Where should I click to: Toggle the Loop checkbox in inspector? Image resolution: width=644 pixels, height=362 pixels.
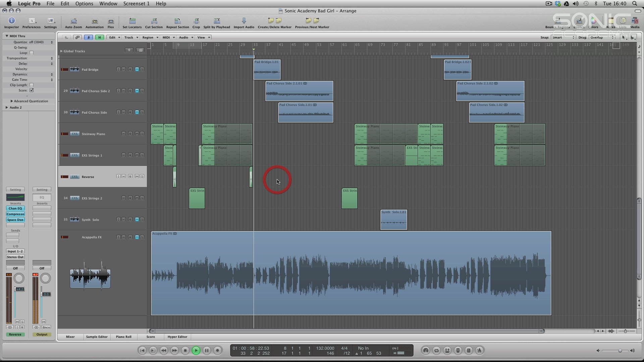pyautogui.click(x=32, y=53)
